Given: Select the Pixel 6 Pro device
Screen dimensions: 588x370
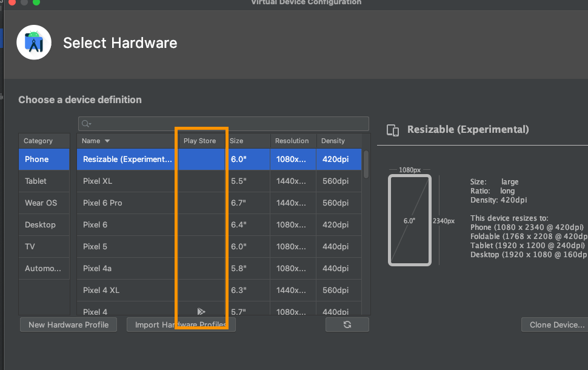Looking at the screenshot, I should coord(219,203).
